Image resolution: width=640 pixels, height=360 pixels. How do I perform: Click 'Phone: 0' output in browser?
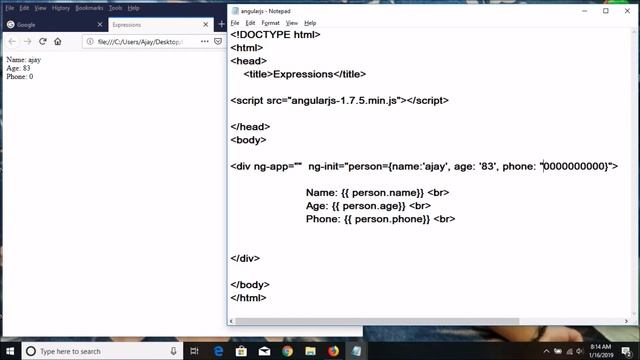pyautogui.click(x=20, y=77)
